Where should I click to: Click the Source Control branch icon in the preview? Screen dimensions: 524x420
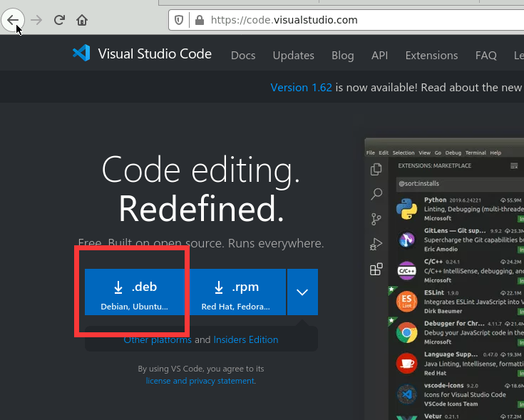pos(376,219)
